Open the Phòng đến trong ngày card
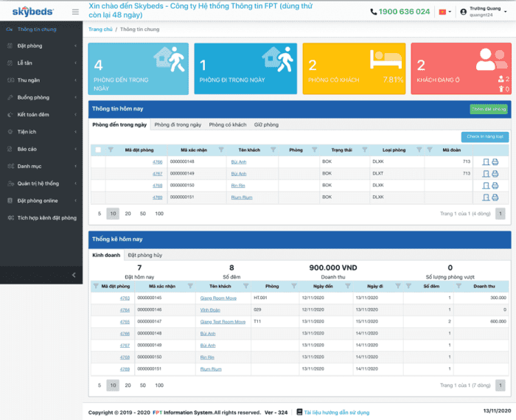Screen dimensions: 516x420 click(x=139, y=69)
